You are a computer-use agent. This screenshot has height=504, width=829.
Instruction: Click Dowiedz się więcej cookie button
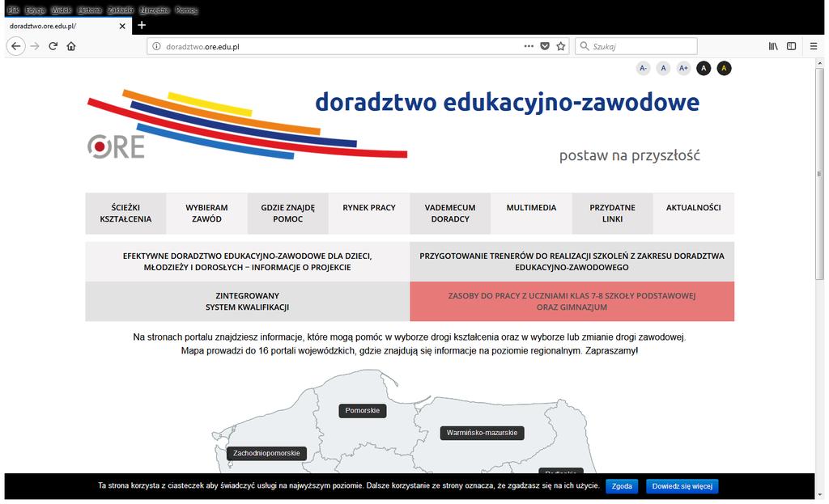coord(682,486)
